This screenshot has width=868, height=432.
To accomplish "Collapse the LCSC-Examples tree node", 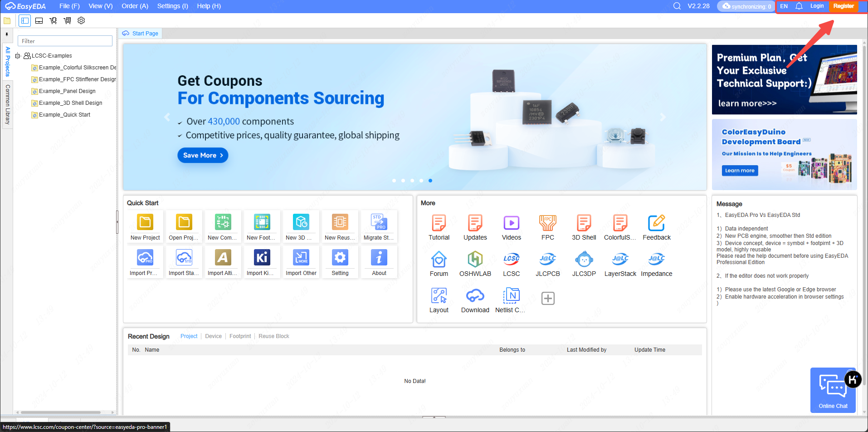I will tap(18, 56).
